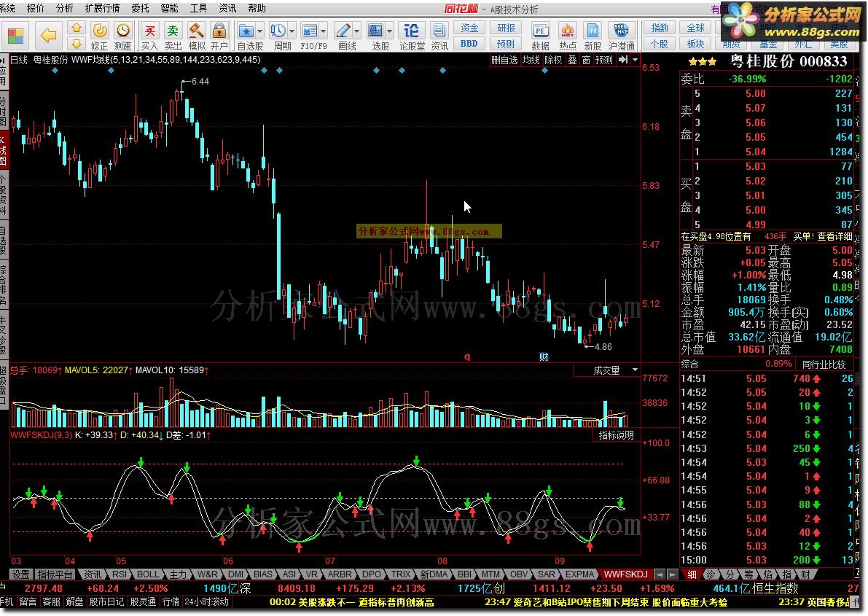Screen dimensions: 868x616
Task: Click the 指数 index button
Action: (660, 28)
